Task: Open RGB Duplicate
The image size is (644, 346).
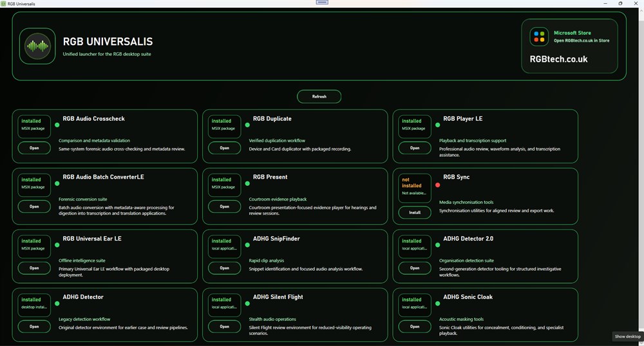Action: (x=224, y=148)
